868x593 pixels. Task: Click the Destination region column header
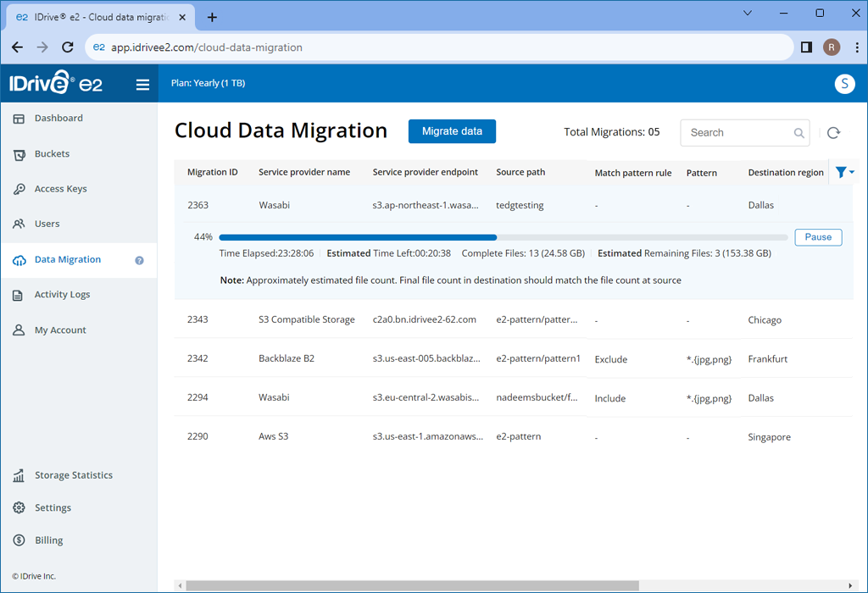click(786, 173)
